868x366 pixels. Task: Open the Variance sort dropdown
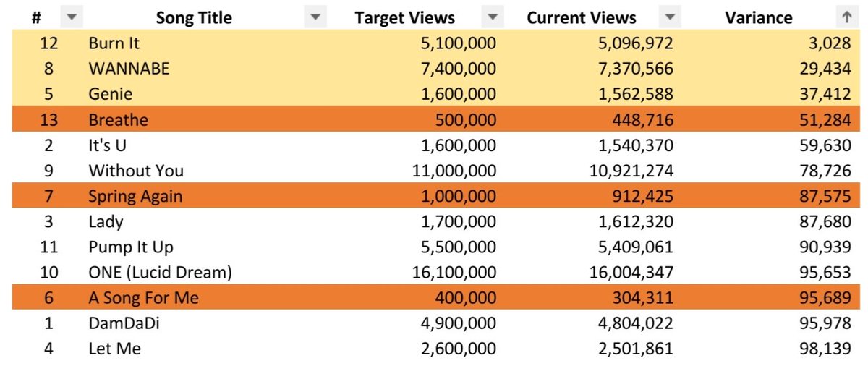coord(846,18)
